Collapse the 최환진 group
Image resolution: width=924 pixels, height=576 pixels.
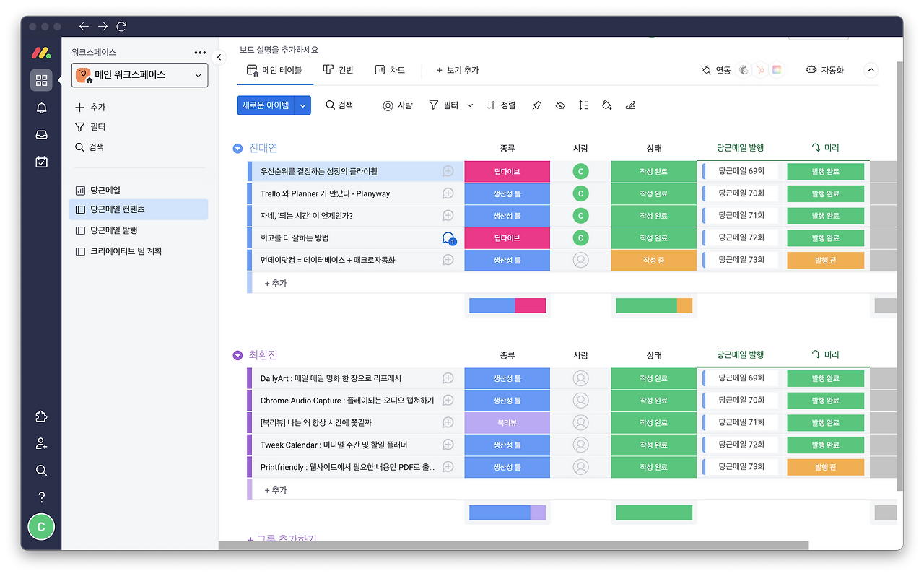click(x=237, y=355)
